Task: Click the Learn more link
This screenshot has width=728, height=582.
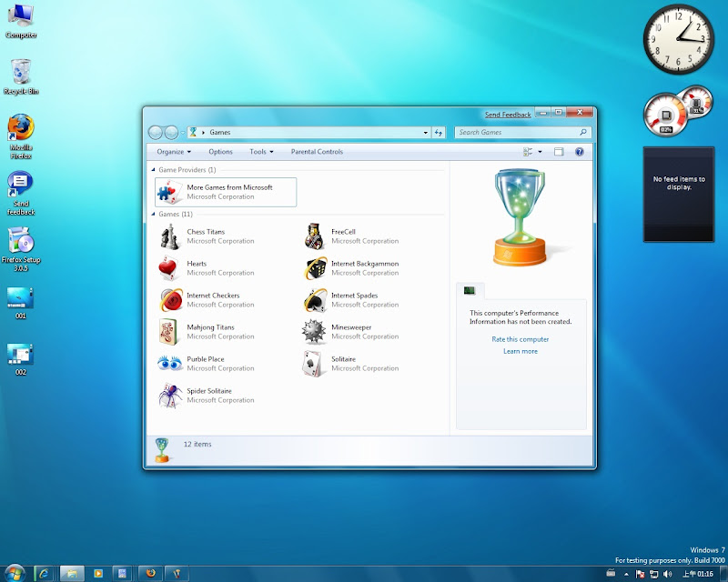Action: point(521,351)
